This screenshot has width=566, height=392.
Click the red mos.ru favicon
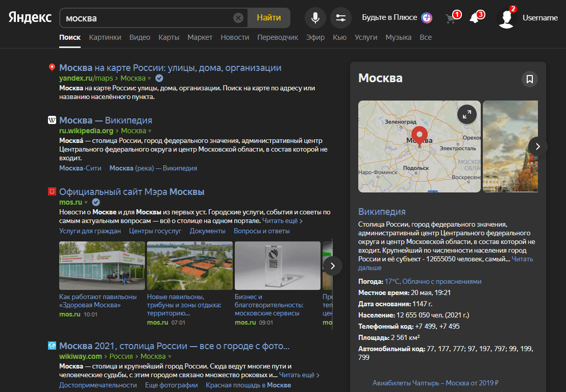(52, 191)
